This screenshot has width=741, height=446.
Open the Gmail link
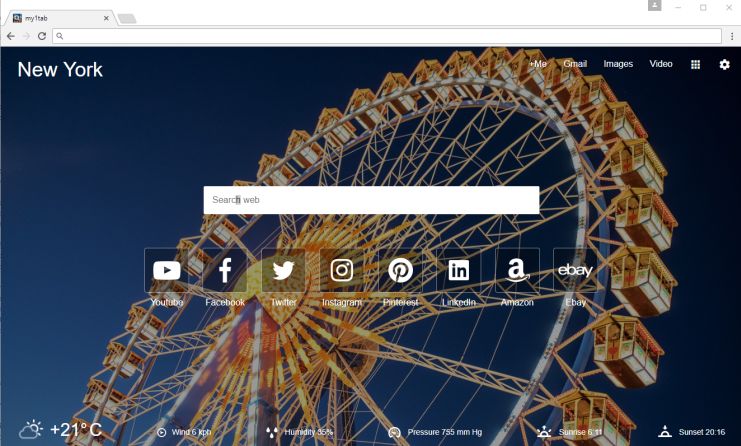[575, 64]
